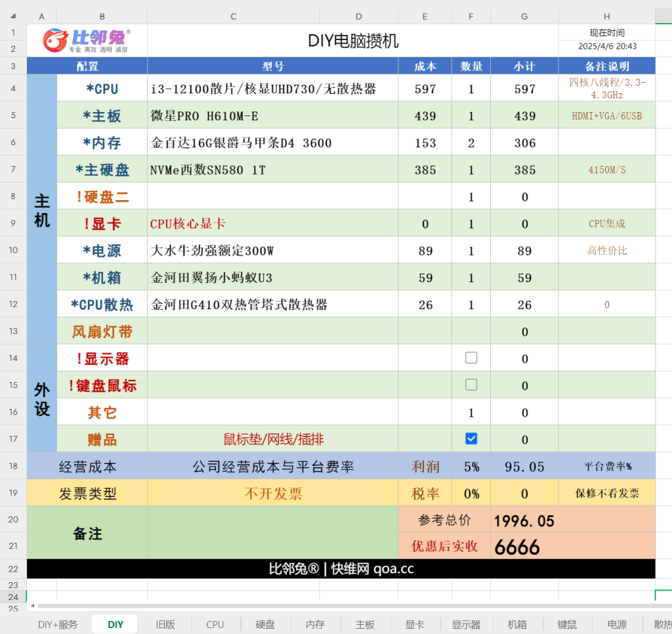This screenshot has height=634, width=672.
Task: Select column C header
Action: (x=233, y=16)
